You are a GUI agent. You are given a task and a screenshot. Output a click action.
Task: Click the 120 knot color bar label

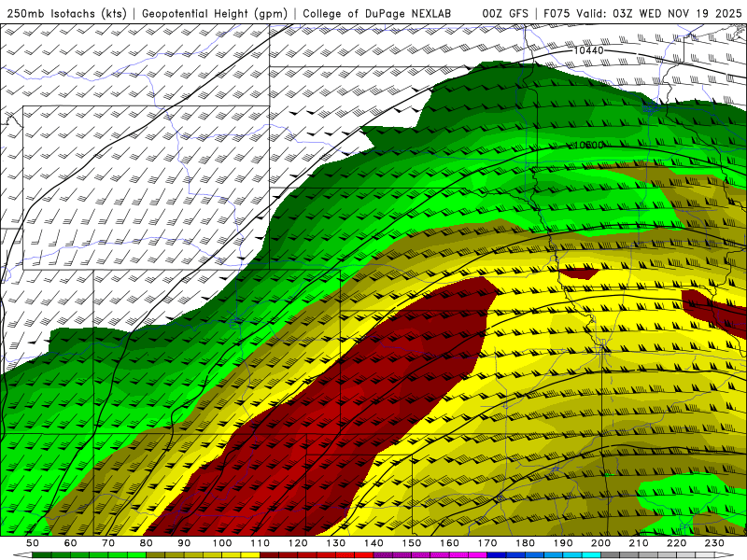click(x=298, y=543)
